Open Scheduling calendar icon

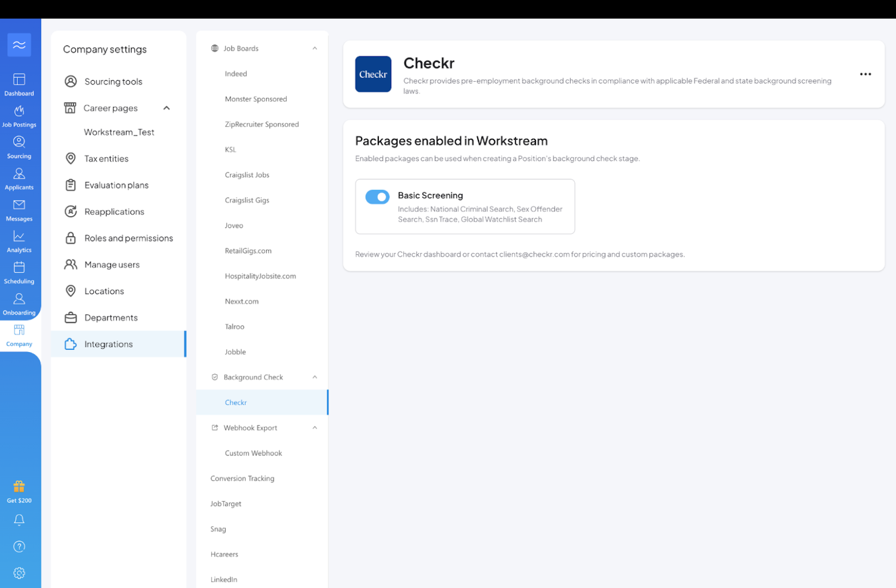pos(19,267)
